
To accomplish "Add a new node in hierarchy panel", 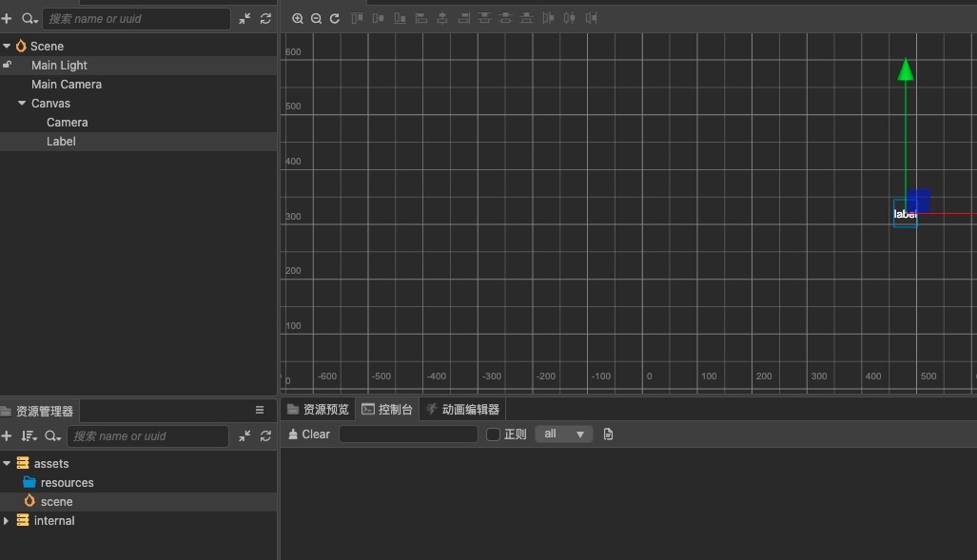I will (x=7, y=19).
